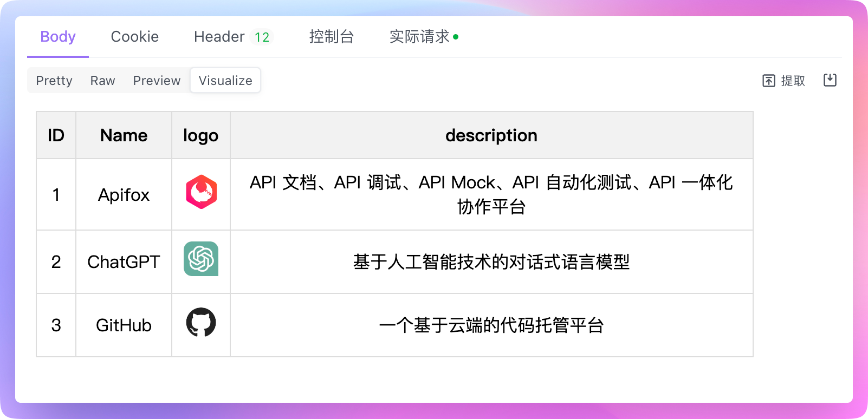Open the Body tab

pos(58,37)
